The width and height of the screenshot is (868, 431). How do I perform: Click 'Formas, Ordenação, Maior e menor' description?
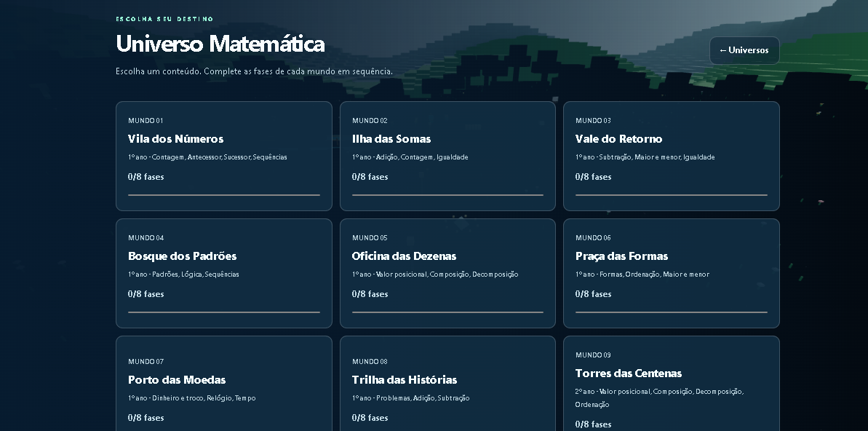tap(642, 274)
